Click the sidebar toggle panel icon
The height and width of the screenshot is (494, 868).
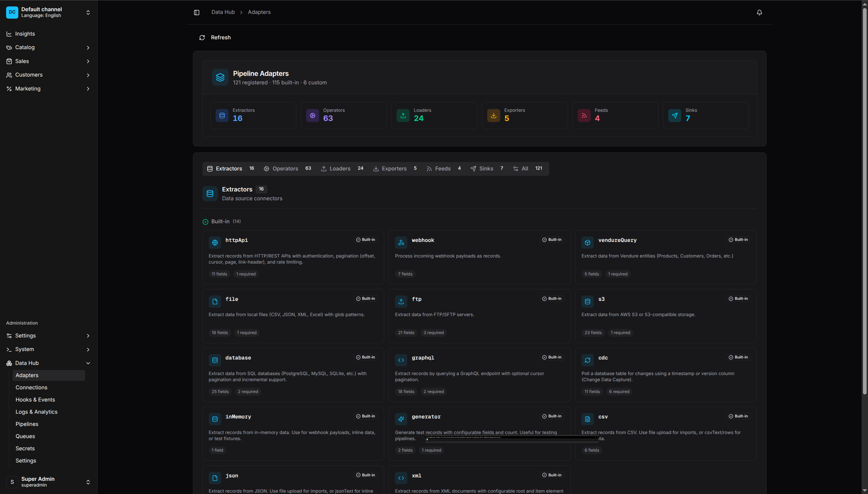[197, 13]
